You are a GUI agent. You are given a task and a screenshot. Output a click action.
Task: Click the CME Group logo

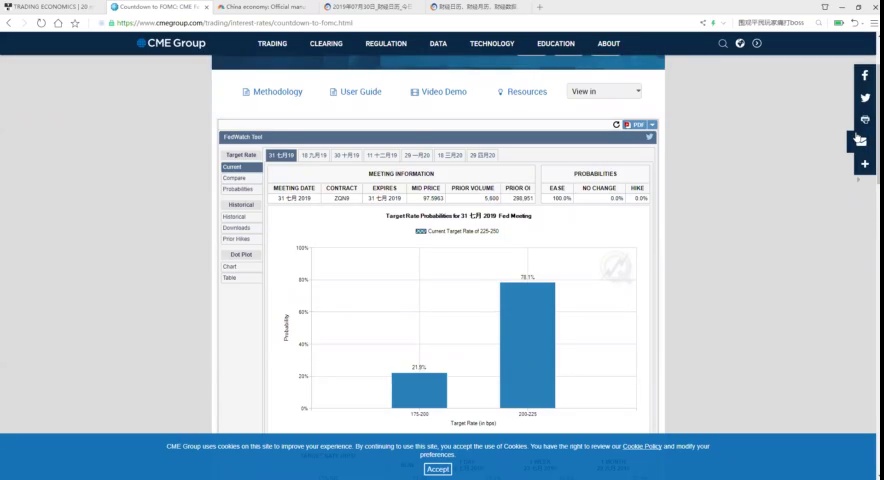(x=171, y=43)
